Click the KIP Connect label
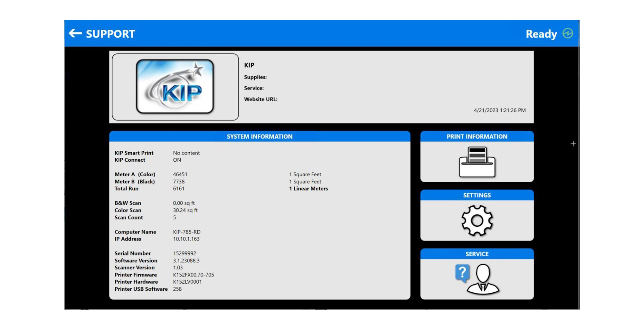The height and width of the screenshot is (330, 644). (x=130, y=160)
